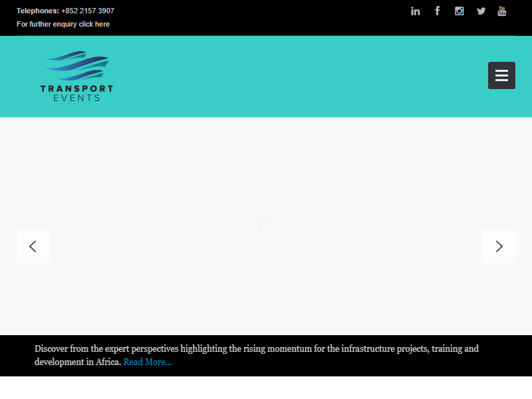Click black top bar between phone and icons
Screen dimensions: 532x399
point(266,17)
